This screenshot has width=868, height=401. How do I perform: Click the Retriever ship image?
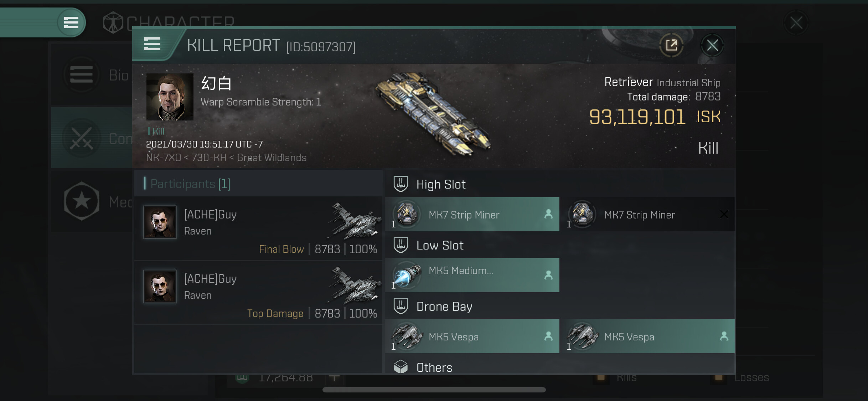[433, 114]
